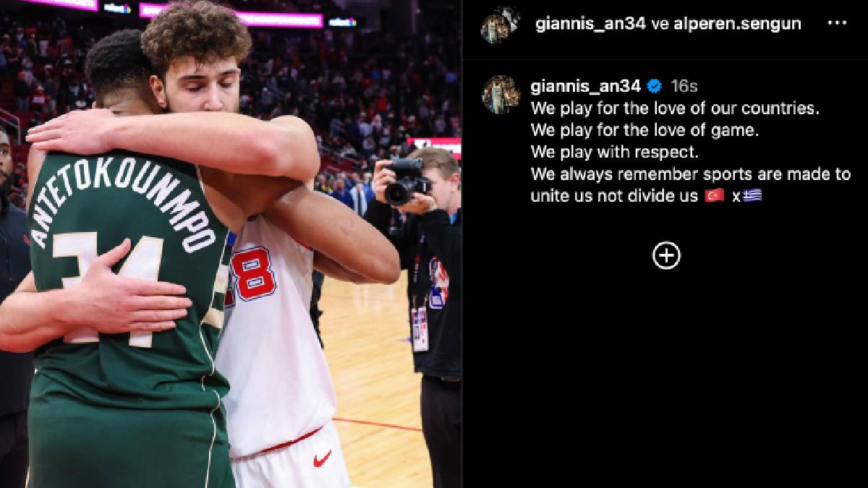Open the three-dots more options menu
Viewport: 868px width, 488px height.
[837, 23]
